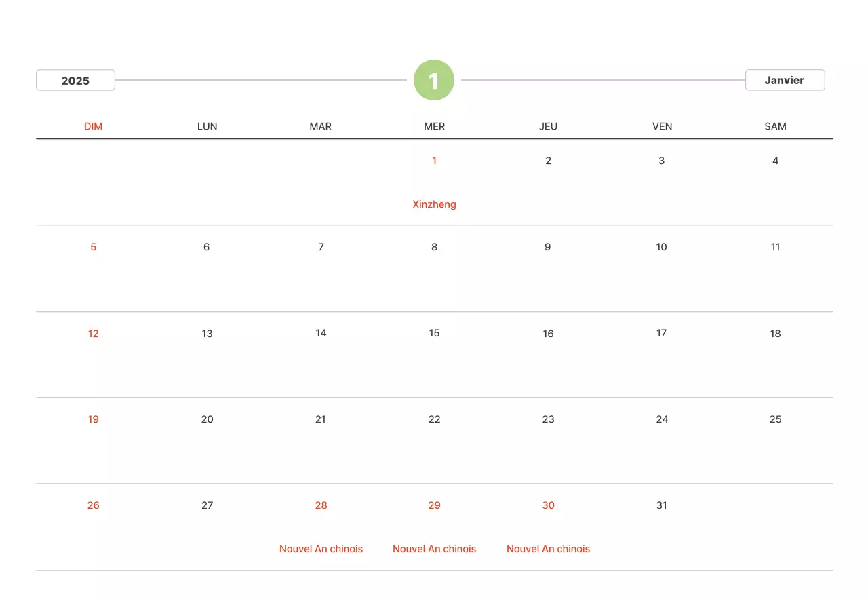Open the Janvier month selector

(x=785, y=80)
